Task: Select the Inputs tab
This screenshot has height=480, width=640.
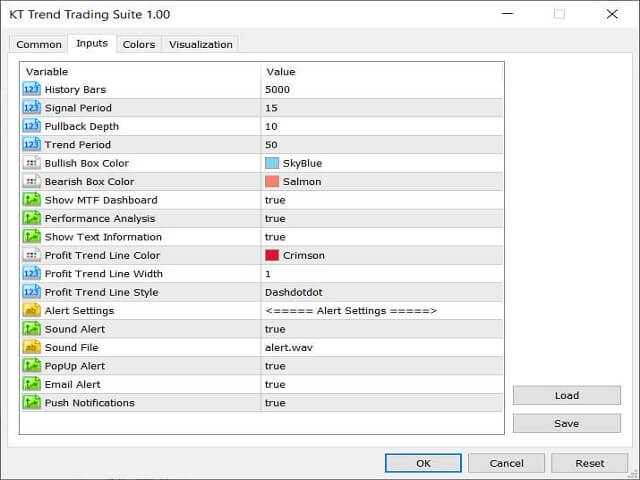Action: point(92,43)
